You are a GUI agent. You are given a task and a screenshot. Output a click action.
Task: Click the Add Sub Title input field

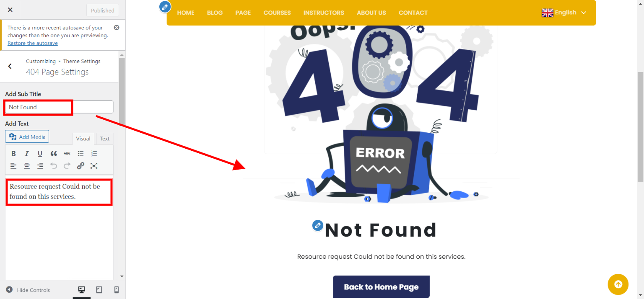coord(59,107)
